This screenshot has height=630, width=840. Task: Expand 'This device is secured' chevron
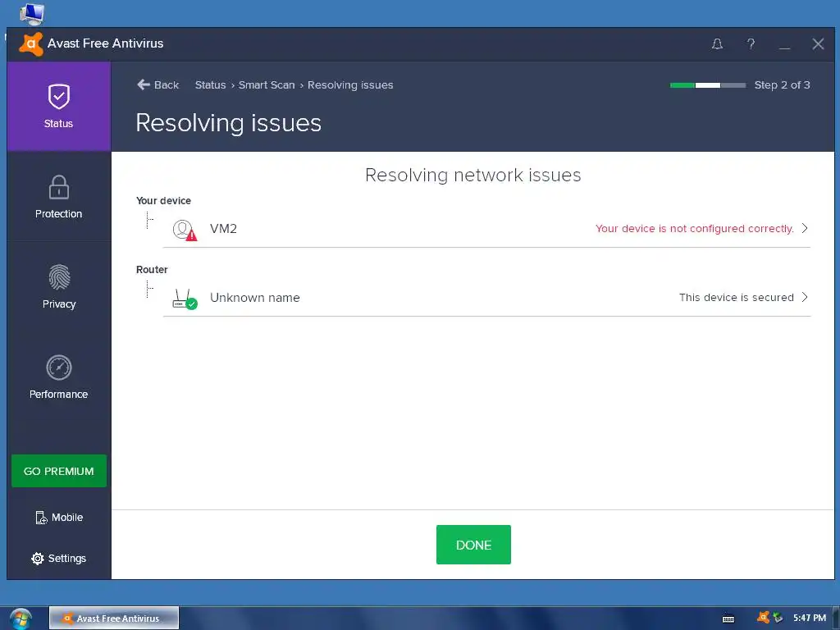tap(805, 297)
